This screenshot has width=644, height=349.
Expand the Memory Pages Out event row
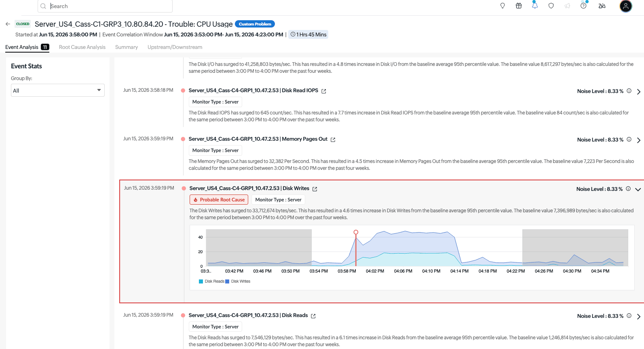click(639, 140)
